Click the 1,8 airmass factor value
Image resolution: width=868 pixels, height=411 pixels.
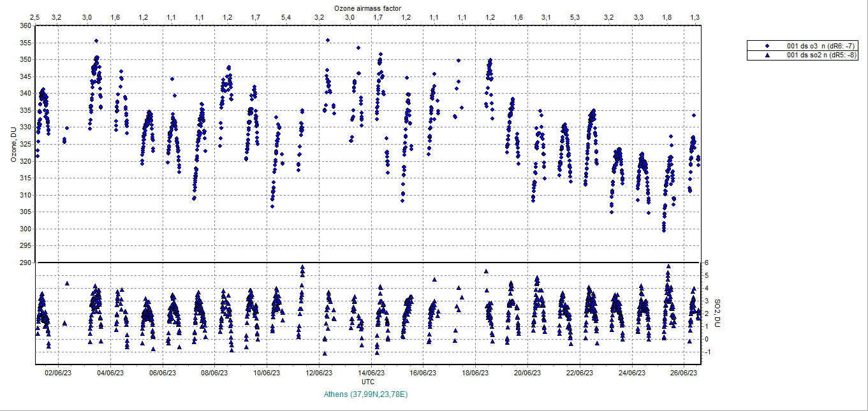pos(667,17)
